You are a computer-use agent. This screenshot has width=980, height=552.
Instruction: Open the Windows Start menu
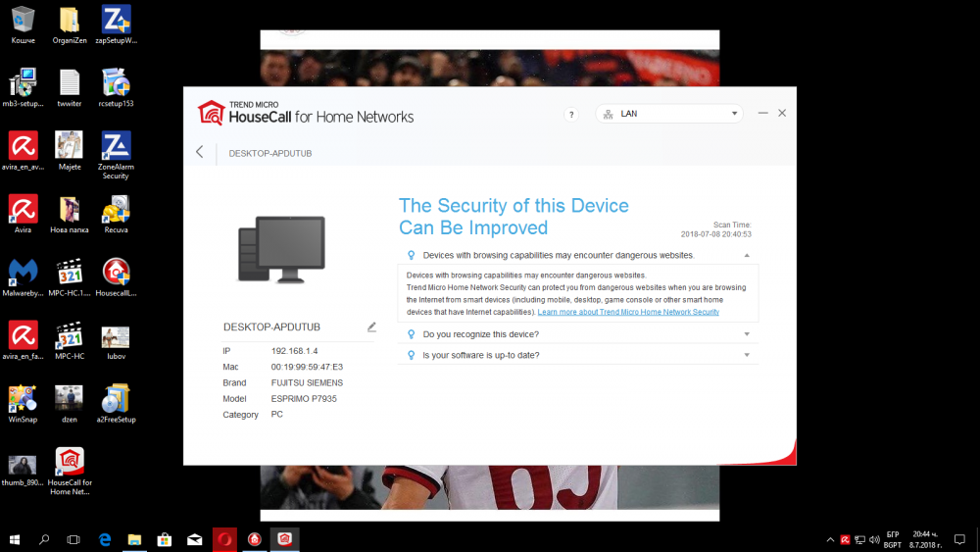point(15,539)
